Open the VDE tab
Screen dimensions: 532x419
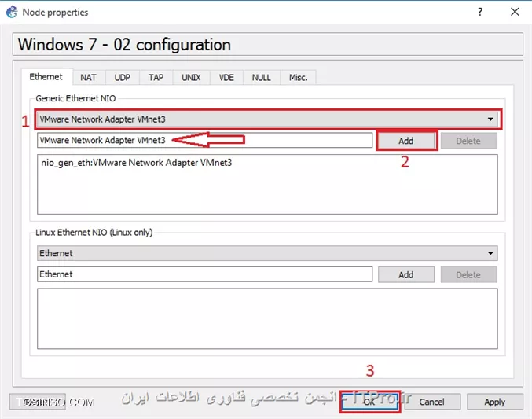(226, 78)
